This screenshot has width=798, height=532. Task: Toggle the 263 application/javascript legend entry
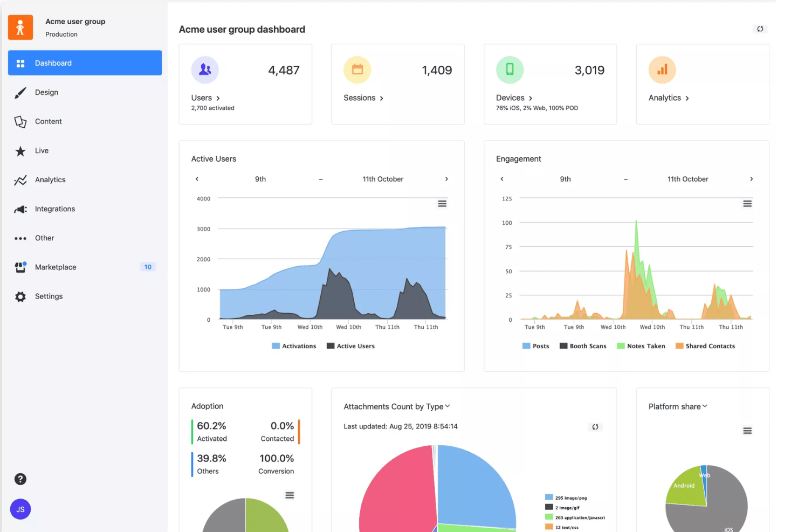pyautogui.click(x=575, y=517)
